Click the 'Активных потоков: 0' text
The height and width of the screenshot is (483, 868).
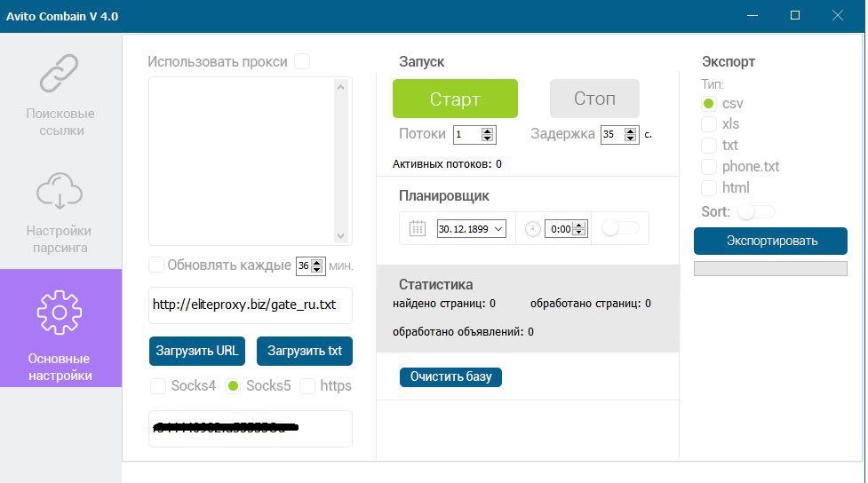(447, 163)
